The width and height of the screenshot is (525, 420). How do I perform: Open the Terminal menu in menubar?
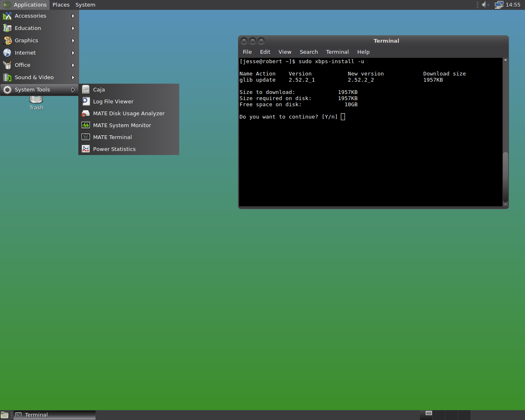click(337, 52)
